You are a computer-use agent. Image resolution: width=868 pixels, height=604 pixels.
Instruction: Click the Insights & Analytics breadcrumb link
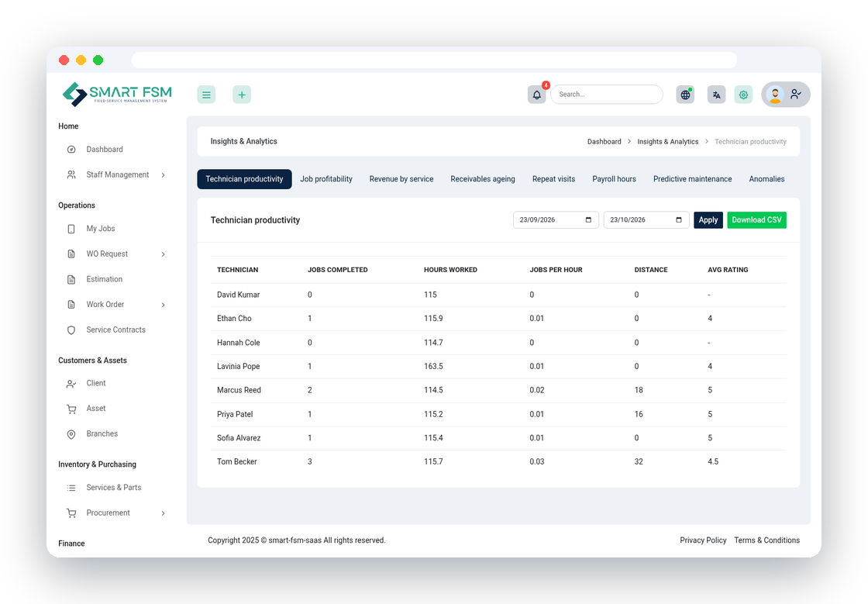click(x=667, y=142)
